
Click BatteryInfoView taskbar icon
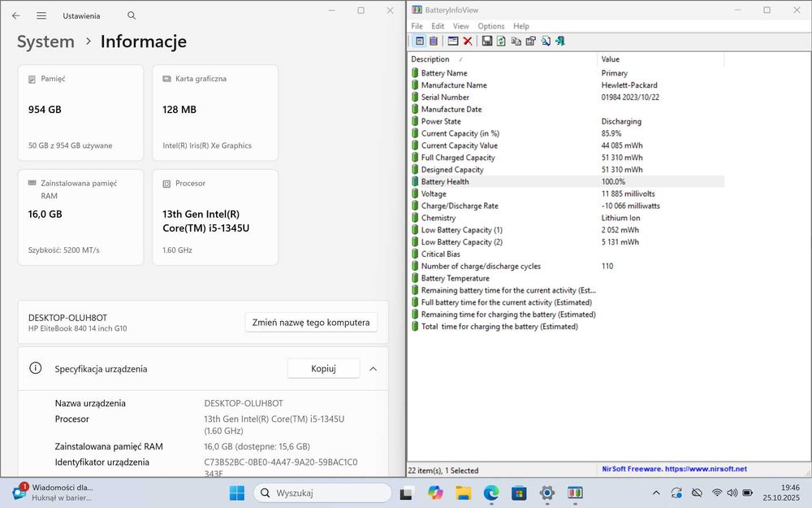coord(575,493)
